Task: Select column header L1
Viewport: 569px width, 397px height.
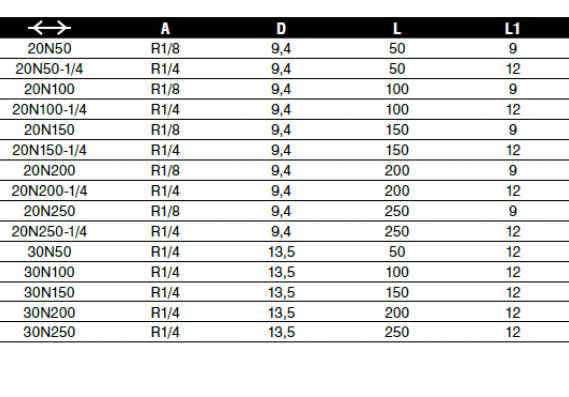Action: click(x=512, y=28)
